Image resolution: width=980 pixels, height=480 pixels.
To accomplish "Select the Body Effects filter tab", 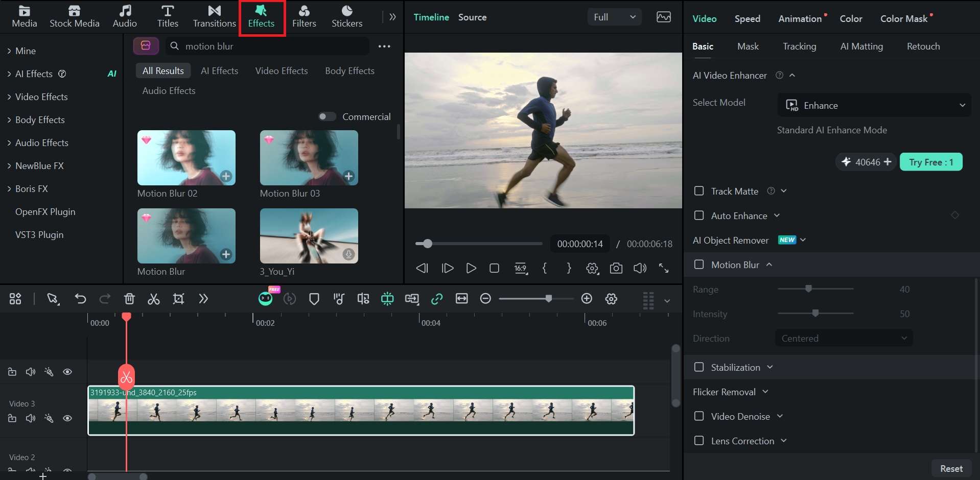I will [x=349, y=71].
